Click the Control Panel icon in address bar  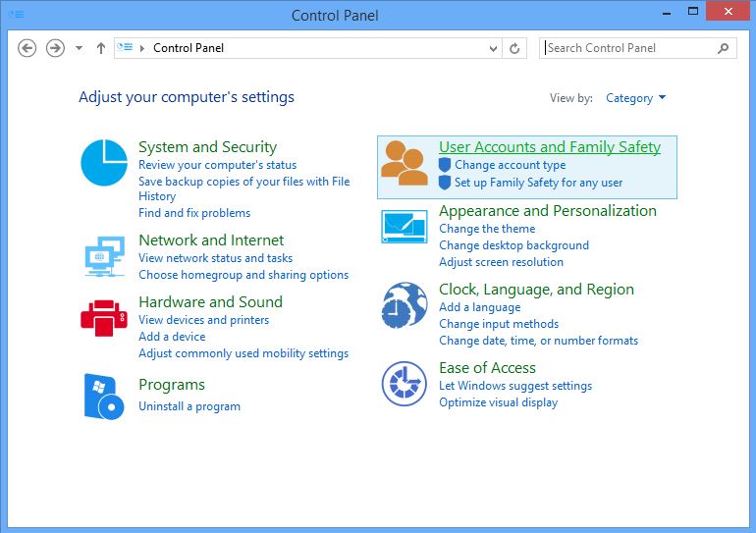(125, 47)
